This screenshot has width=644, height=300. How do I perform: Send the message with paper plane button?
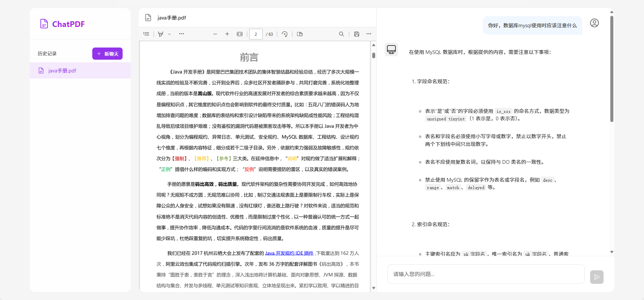click(597, 277)
